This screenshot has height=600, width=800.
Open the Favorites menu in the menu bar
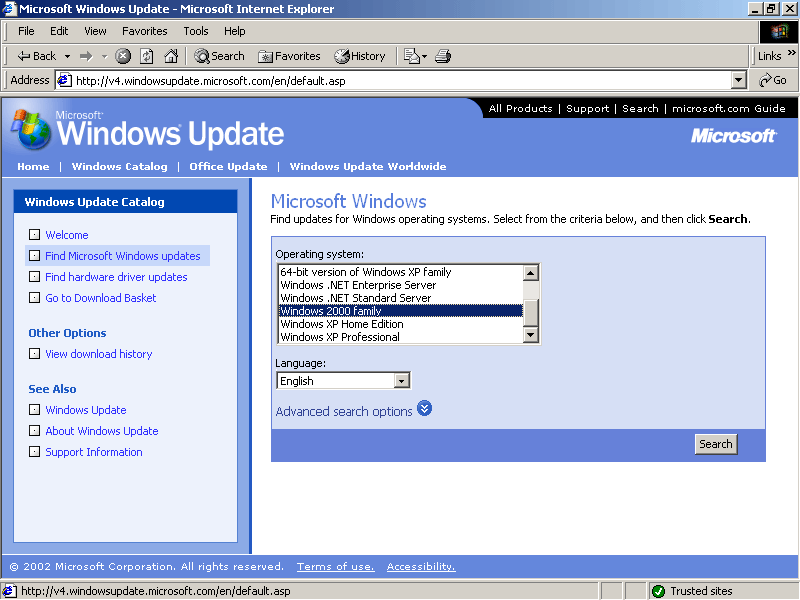[145, 31]
